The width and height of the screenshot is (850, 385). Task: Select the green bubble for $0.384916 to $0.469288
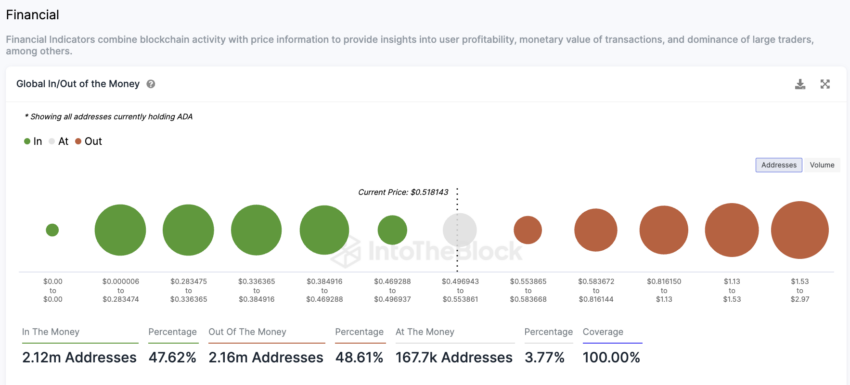(x=324, y=230)
